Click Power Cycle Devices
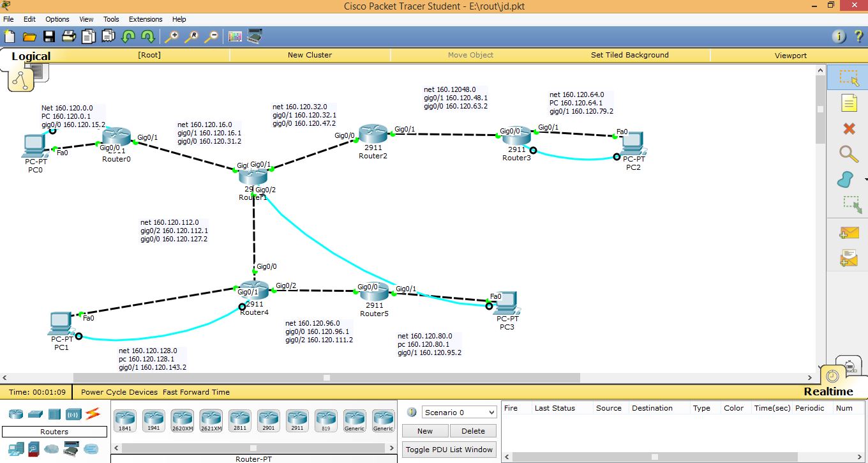The image size is (868, 463). click(119, 392)
